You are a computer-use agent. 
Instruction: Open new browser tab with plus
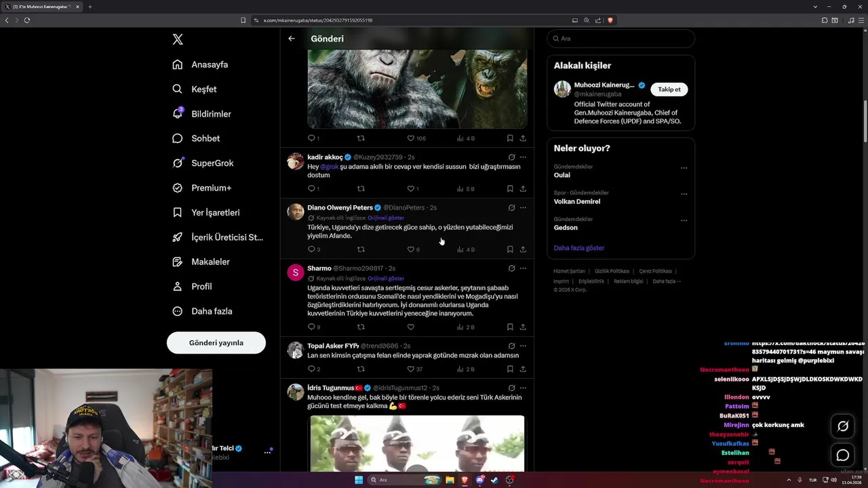(90, 7)
